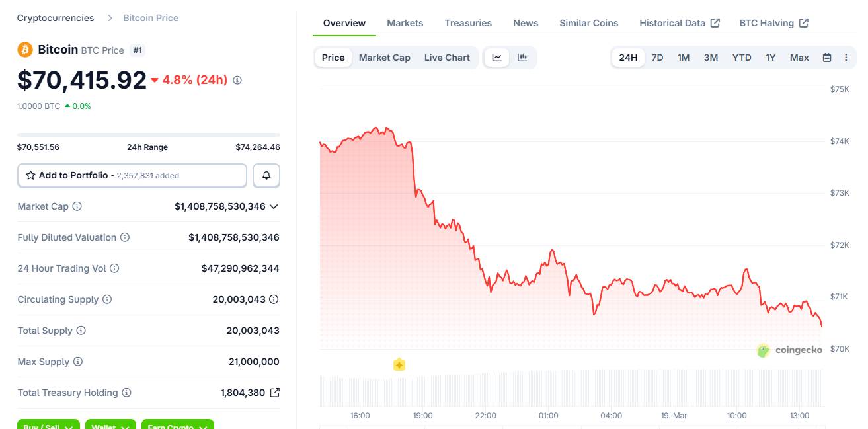868x429 pixels.
Task: Click the info icon beside Market Cap
Action: tap(77, 206)
